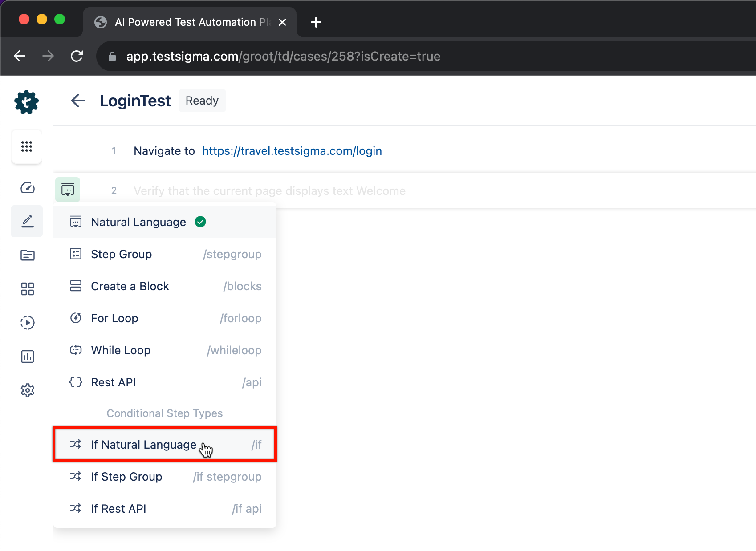Click browser forward arrow
Image resolution: width=756 pixels, height=551 pixels.
(48, 56)
